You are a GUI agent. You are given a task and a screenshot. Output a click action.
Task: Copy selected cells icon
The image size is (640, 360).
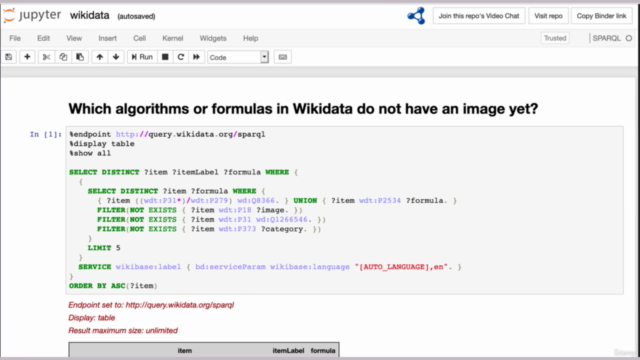point(63,57)
